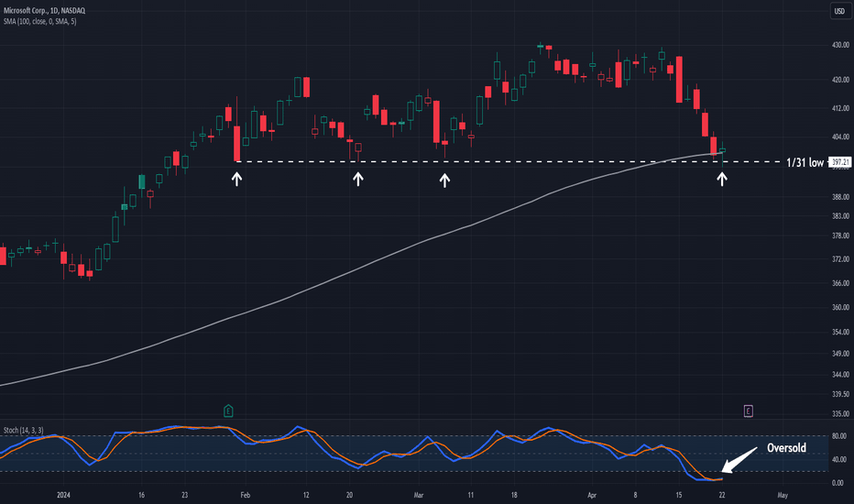Viewport: 854px width, 504px height.
Task: Click the green earnings E marker near February
Action: (x=228, y=411)
